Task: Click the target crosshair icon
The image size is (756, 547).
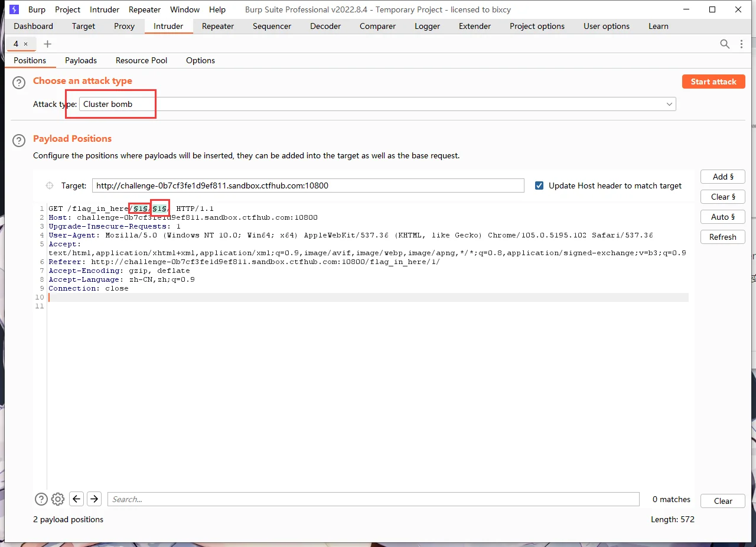Action: tap(50, 185)
